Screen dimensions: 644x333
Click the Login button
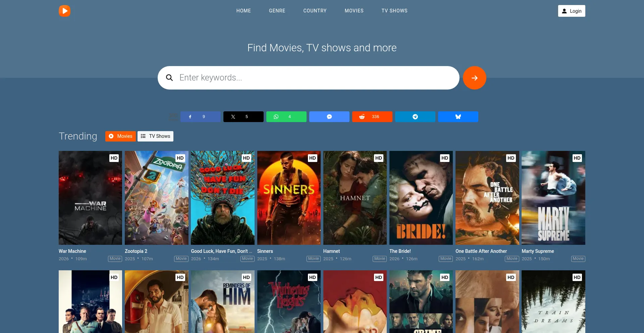572,11
